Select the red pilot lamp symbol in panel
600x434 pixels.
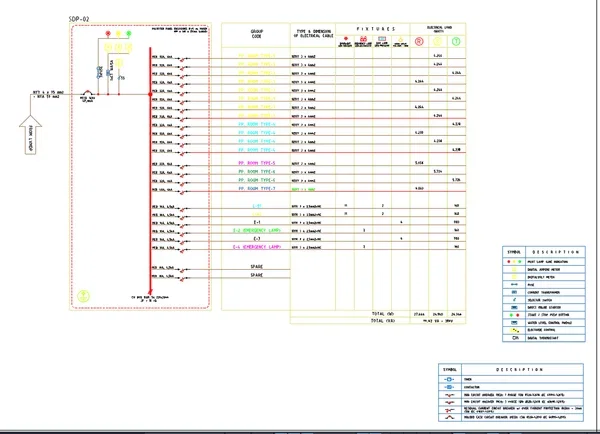click(x=108, y=34)
